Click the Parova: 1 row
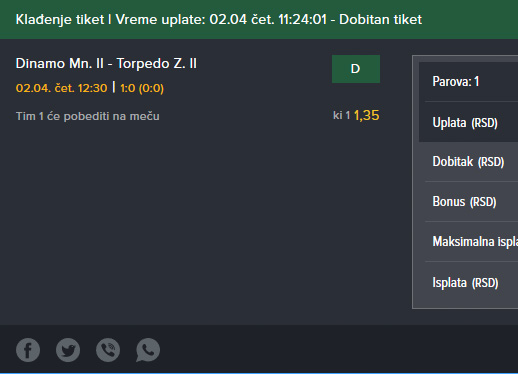 [468, 82]
